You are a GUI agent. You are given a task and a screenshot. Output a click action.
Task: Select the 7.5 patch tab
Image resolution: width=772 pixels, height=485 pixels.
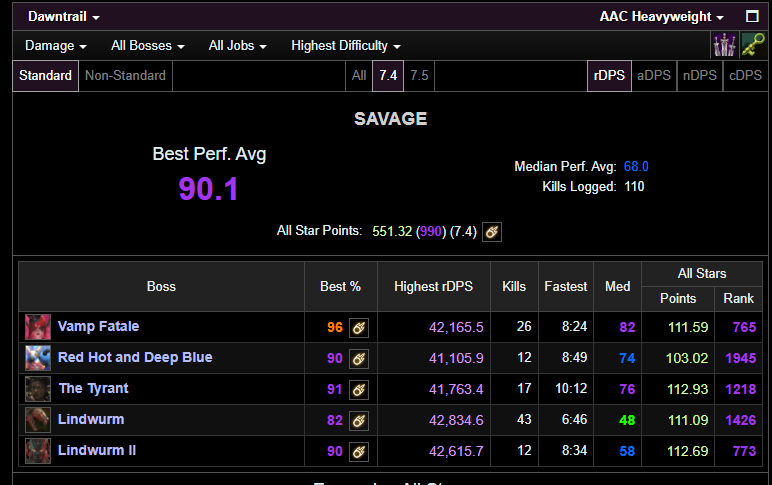419,76
